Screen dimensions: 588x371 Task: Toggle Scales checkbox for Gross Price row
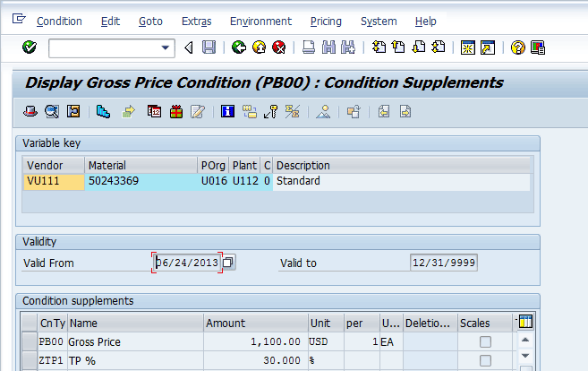pos(485,341)
